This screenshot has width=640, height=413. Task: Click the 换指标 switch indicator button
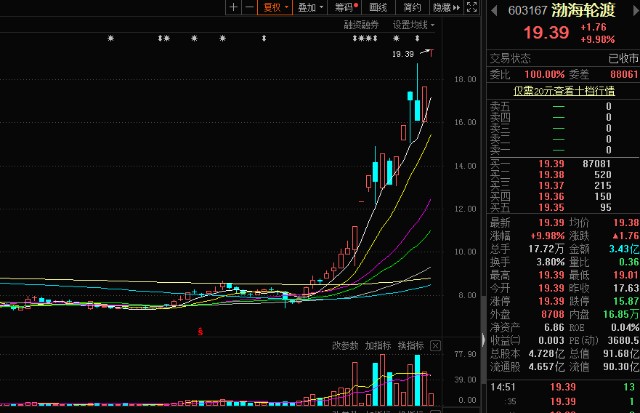[x=410, y=346]
